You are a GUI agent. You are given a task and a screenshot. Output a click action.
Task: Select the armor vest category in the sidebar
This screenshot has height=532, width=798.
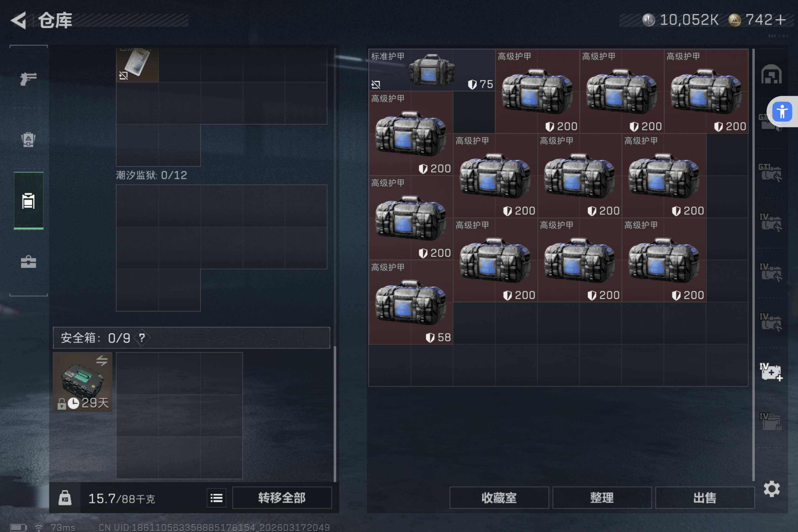click(29, 139)
